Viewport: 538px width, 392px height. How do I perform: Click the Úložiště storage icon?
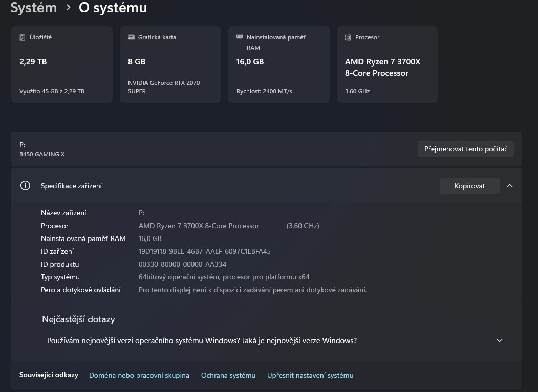coord(21,37)
